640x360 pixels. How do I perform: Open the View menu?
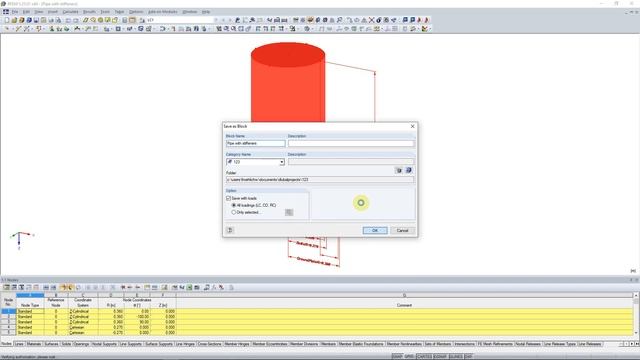click(38, 12)
